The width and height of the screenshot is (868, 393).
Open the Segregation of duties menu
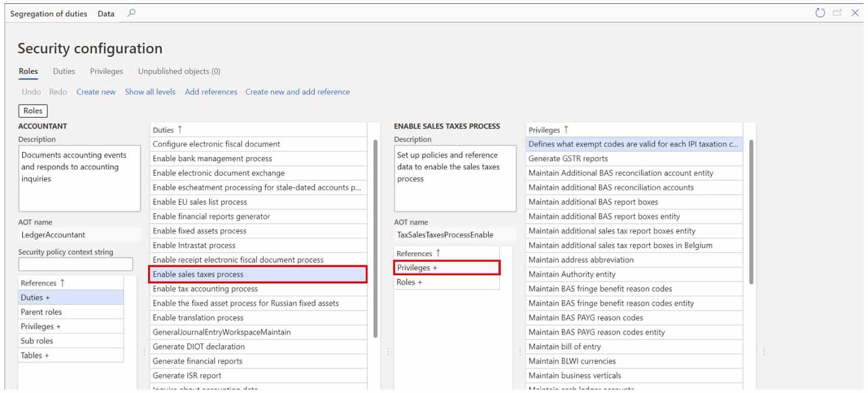pos(48,14)
